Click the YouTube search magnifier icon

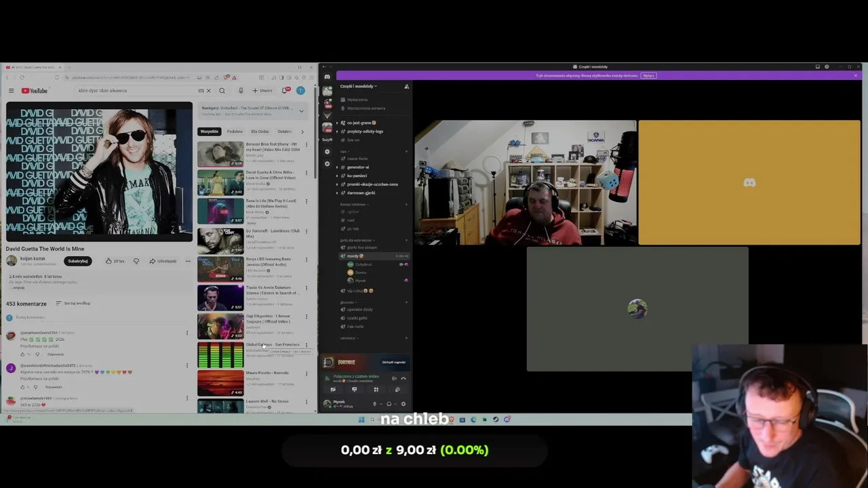pyautogui.click(x=222, y=90)
